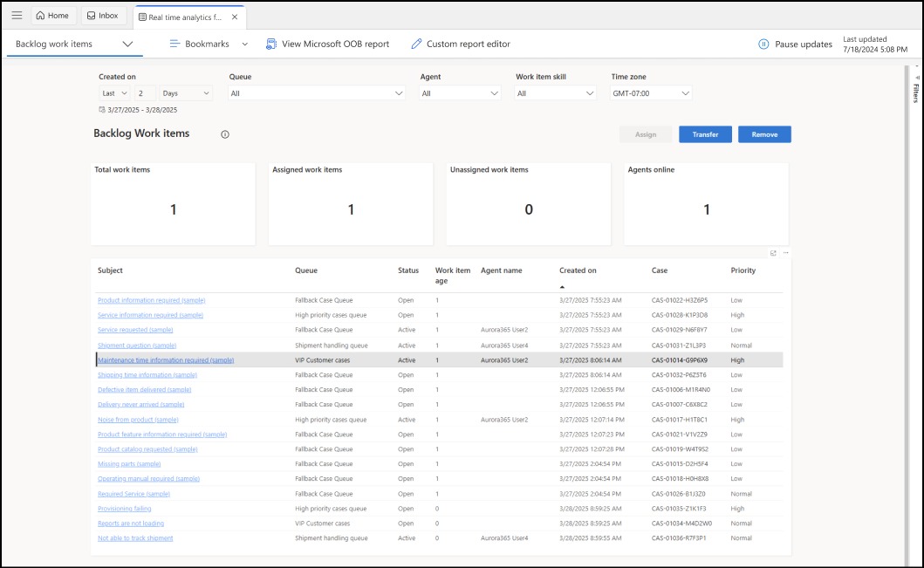
Task: Expand the Bookmarks chevron
Action: point(244,43)
